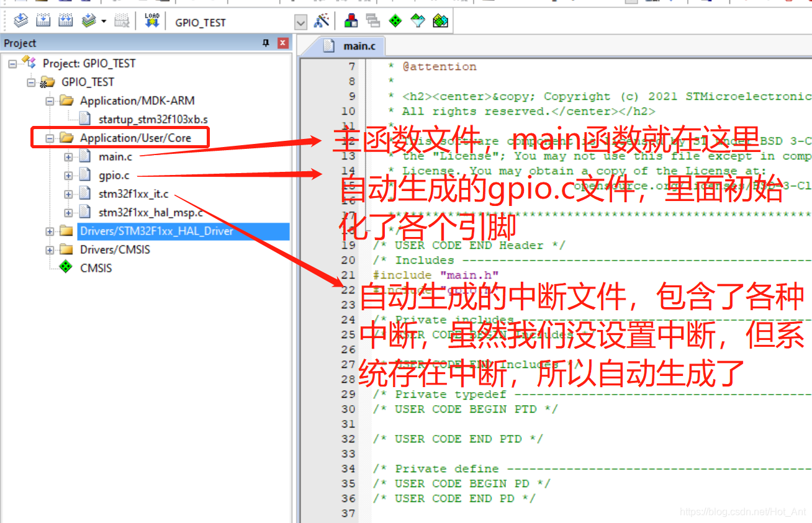Viewport: 812px width, 523px height.
Task: Click the Translate current file toolbar icon
Action: tap(20, 21)
